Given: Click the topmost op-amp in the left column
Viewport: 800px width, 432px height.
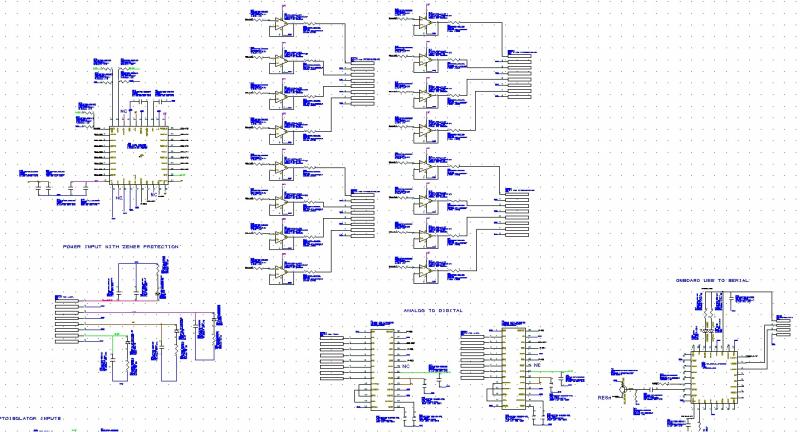Looking at the screenshot, I should (x=282, y=23).
